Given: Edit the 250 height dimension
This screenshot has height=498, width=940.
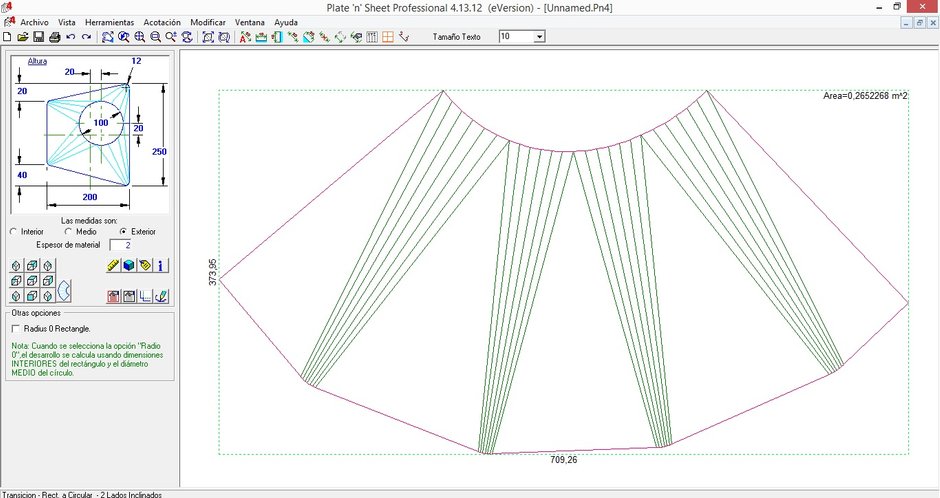Looking at the screenshot, I should point(159,152).
